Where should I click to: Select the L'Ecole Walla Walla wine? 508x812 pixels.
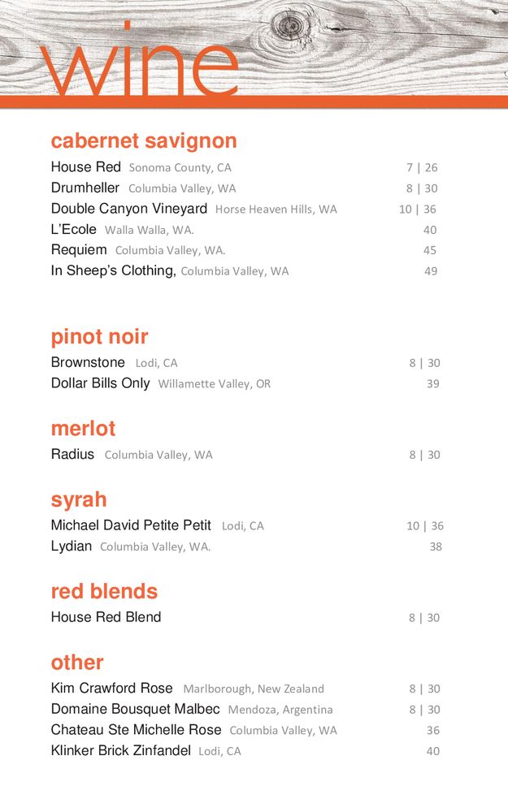74,229
